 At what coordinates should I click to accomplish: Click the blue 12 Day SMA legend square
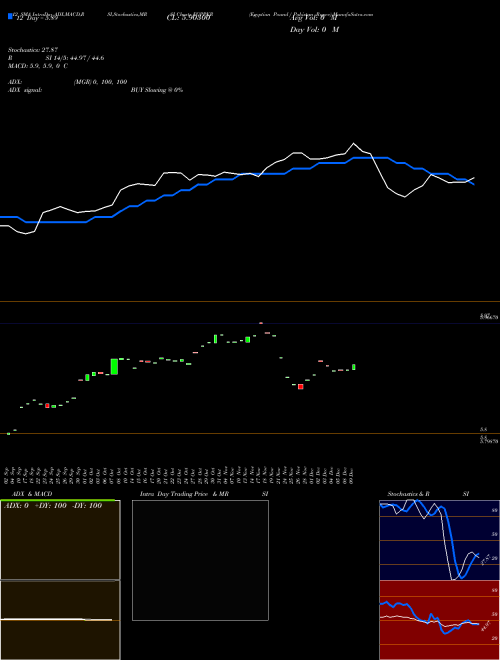(x=10, y=16)
